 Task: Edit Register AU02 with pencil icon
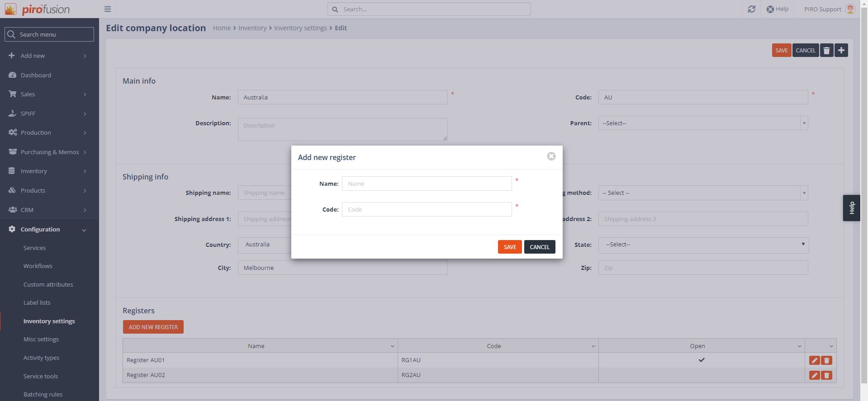coord(814,376)
